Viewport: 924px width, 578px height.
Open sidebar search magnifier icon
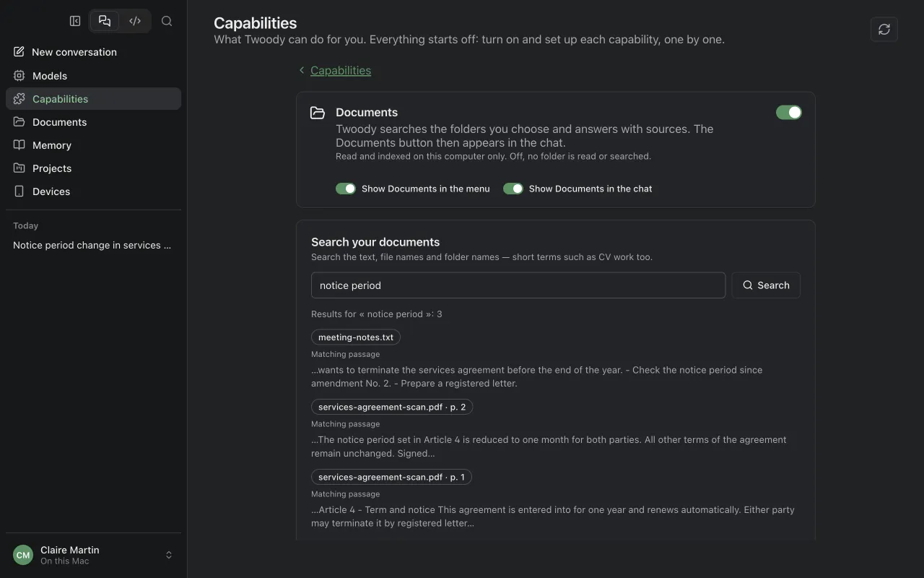click(x=167, y=21)
